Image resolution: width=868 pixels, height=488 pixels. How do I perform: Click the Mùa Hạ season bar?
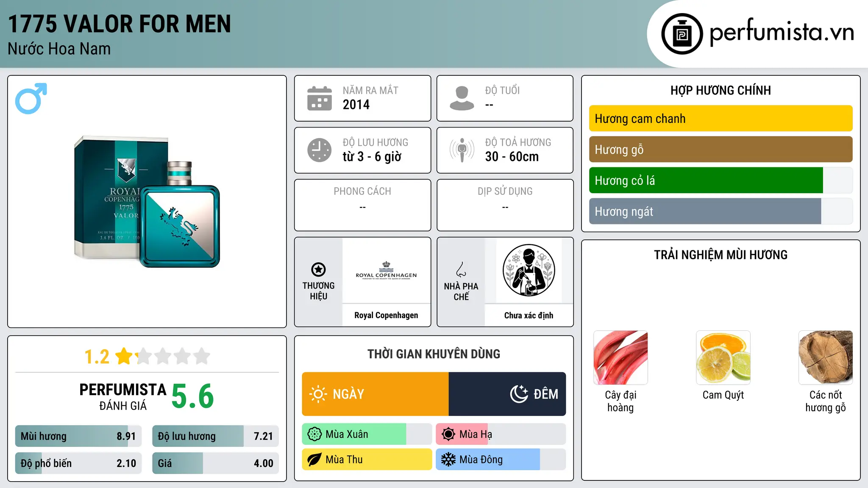coord(501,434)
